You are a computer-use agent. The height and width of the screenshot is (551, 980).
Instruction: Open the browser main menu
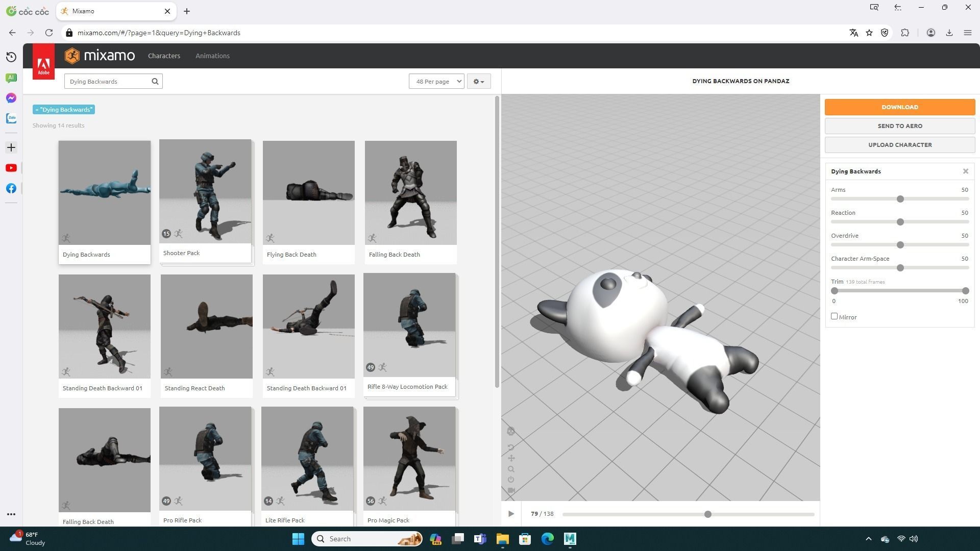968,33
